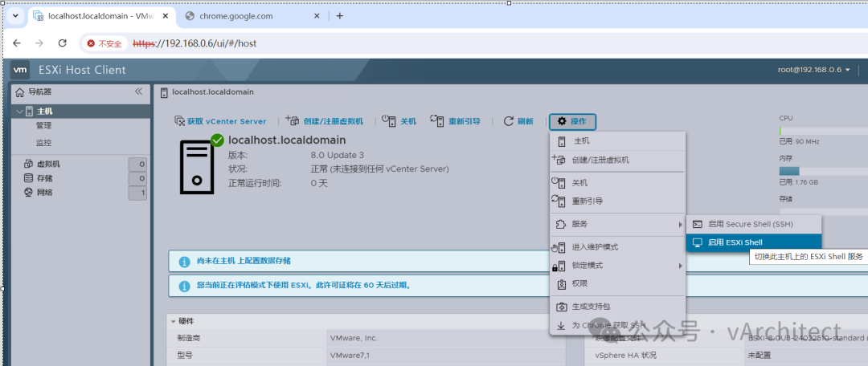Collapse the 导航器 panel with double chevron
The image size is (868, 366).
(x=139, y=91)
